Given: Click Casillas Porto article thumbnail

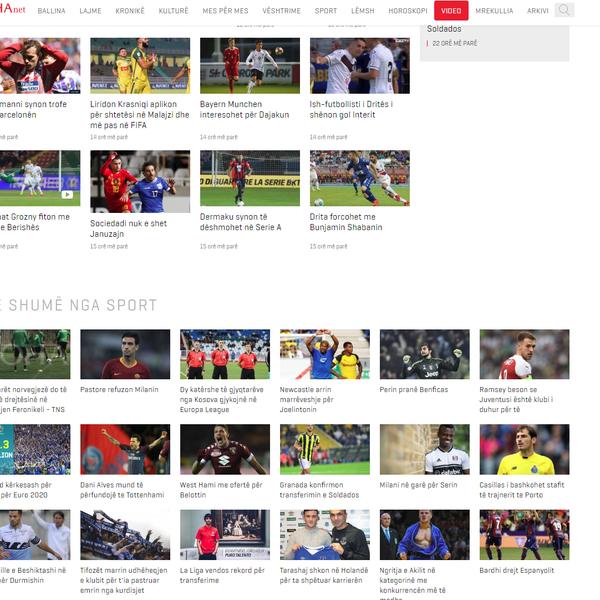Looking at the screenshot, I should point(524,449).
